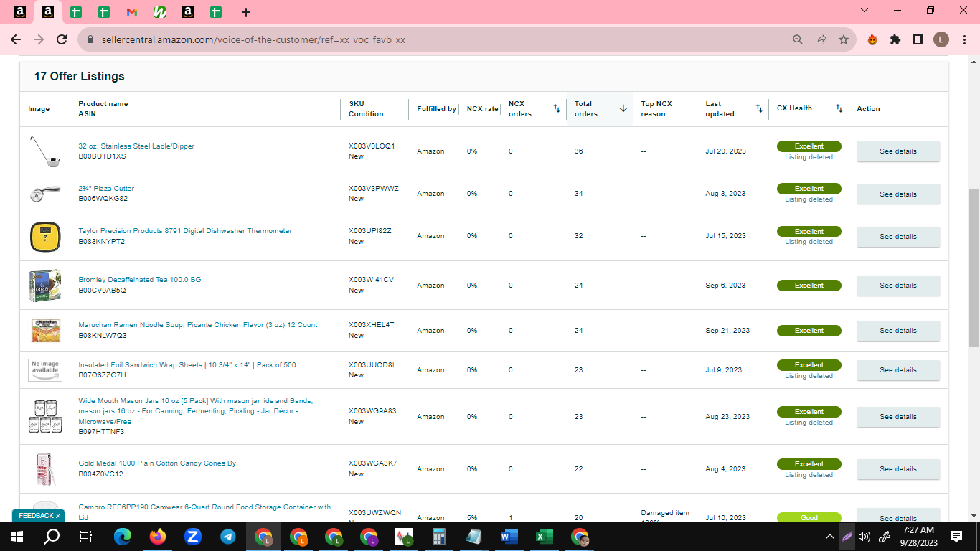980x551 pixels.
Task: Toggle the Chrome side panel icon
Action: (918, 40)
